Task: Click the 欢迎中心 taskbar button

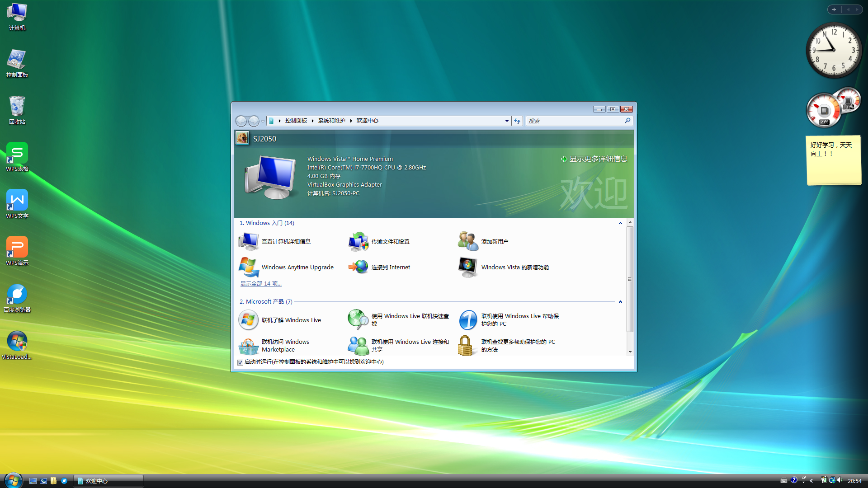Action: [108, 481]
